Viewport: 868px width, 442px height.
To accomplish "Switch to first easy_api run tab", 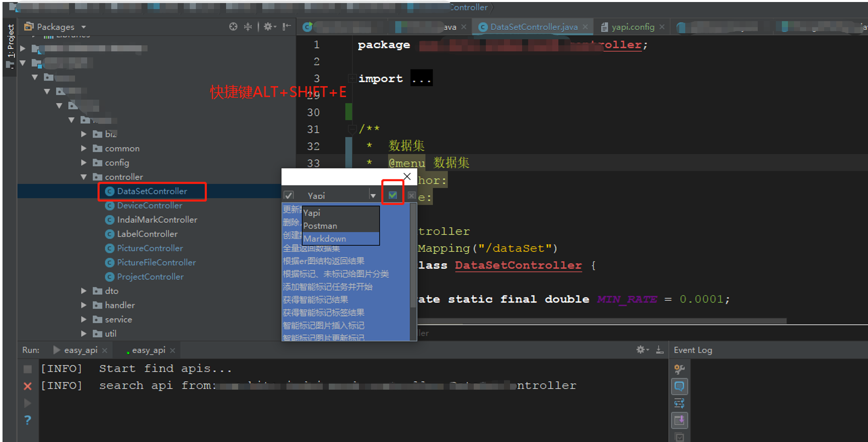I will tap(81, 350).
